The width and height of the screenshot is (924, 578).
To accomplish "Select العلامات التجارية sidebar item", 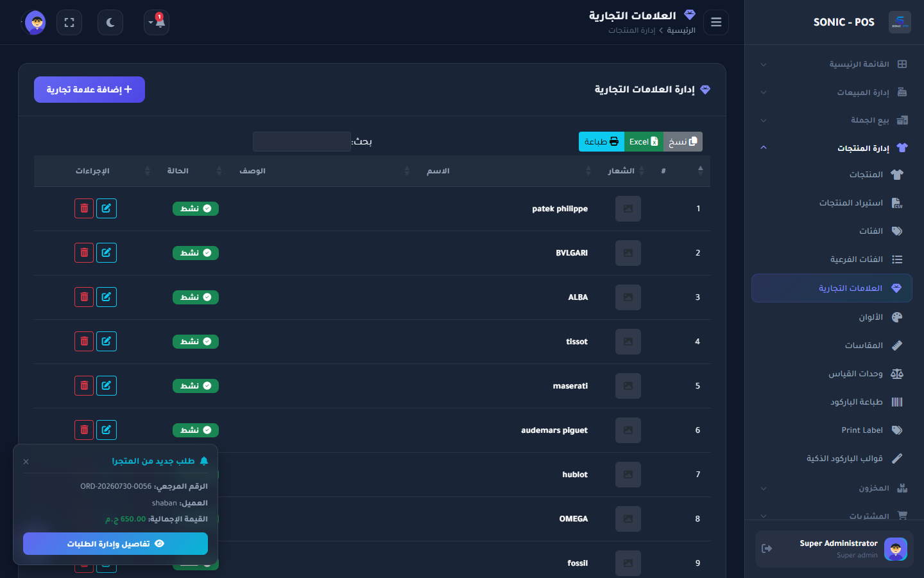I will tap(832, 288).
